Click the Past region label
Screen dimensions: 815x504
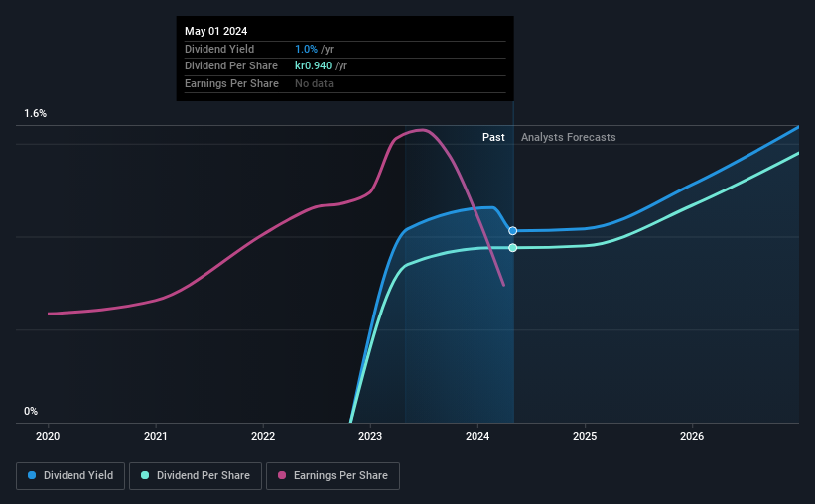pyautogui.click(x=493, y=137)
